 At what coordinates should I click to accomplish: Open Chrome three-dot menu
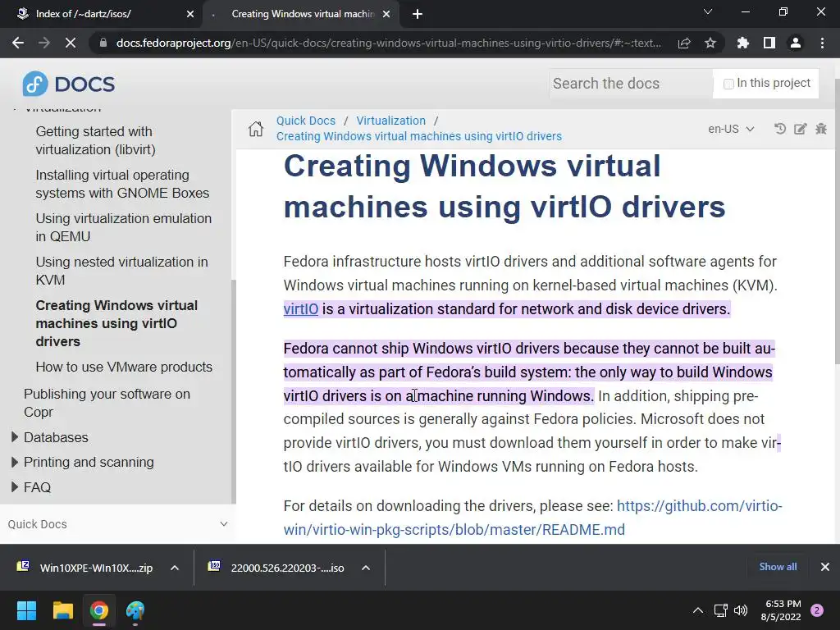pos(822,43)
